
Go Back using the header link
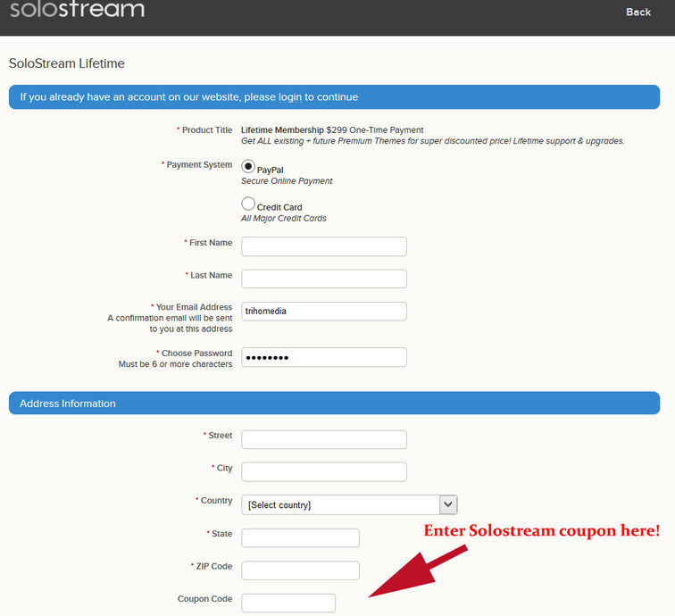[x=638, y=12]
